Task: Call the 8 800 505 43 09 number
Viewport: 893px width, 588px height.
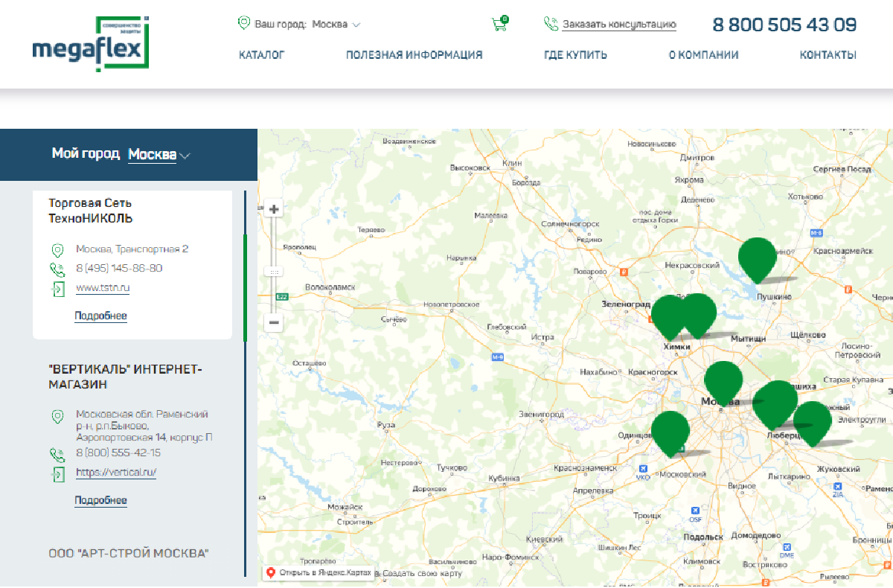Action: pyautogui.click(x=784, y=25)
